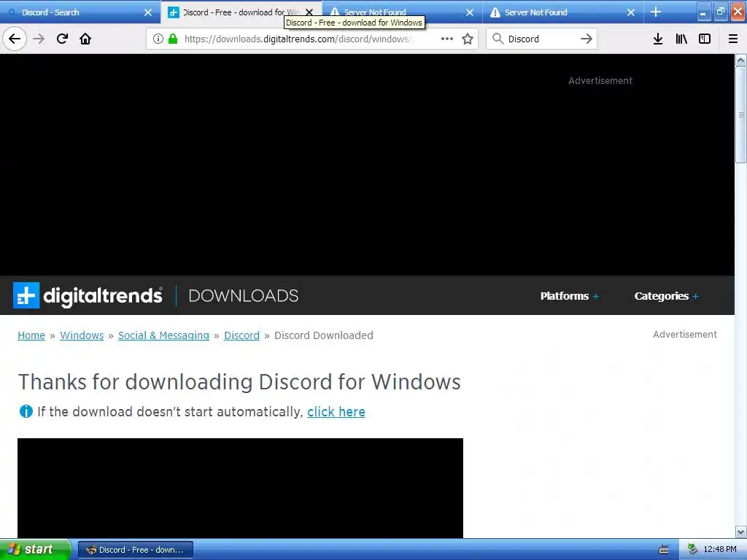This screenshot has width=747, height=560.
Task: Close the Discord Free download tab
Action: point(309,12)
